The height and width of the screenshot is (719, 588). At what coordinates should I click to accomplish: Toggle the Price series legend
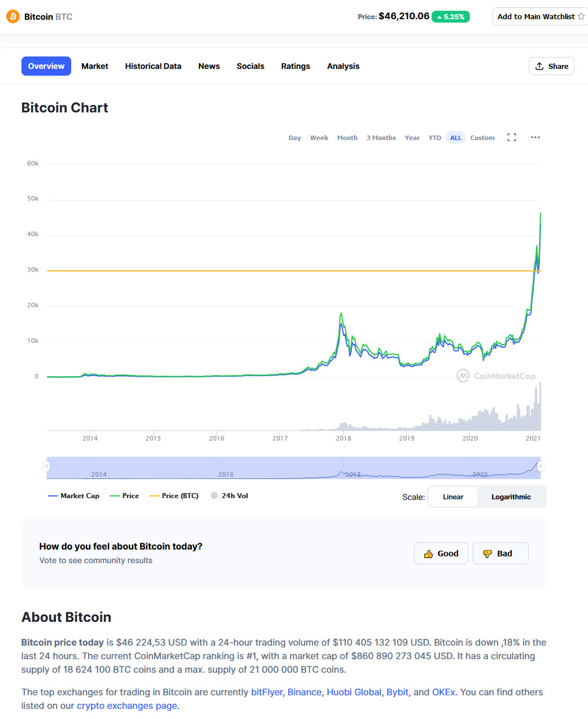point(125,496)
